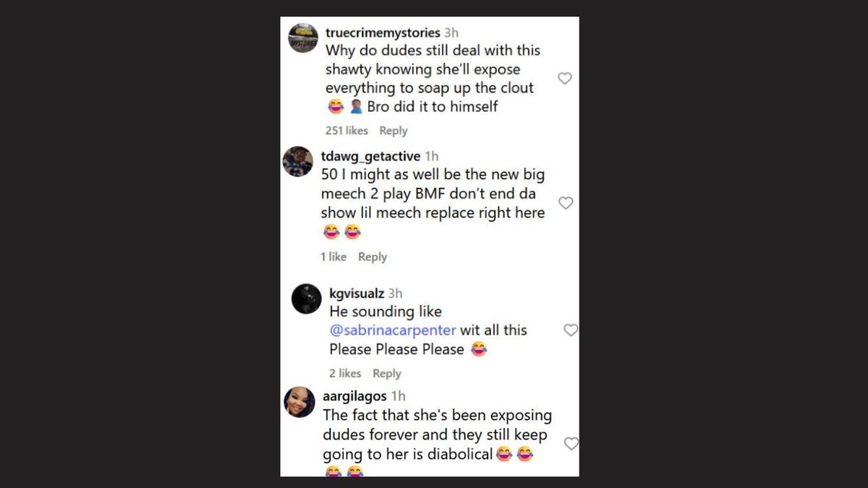Like kgvisualz's comment with the heart icon
The height and width of the screenshot is (488, 868).
pos(571,330)
